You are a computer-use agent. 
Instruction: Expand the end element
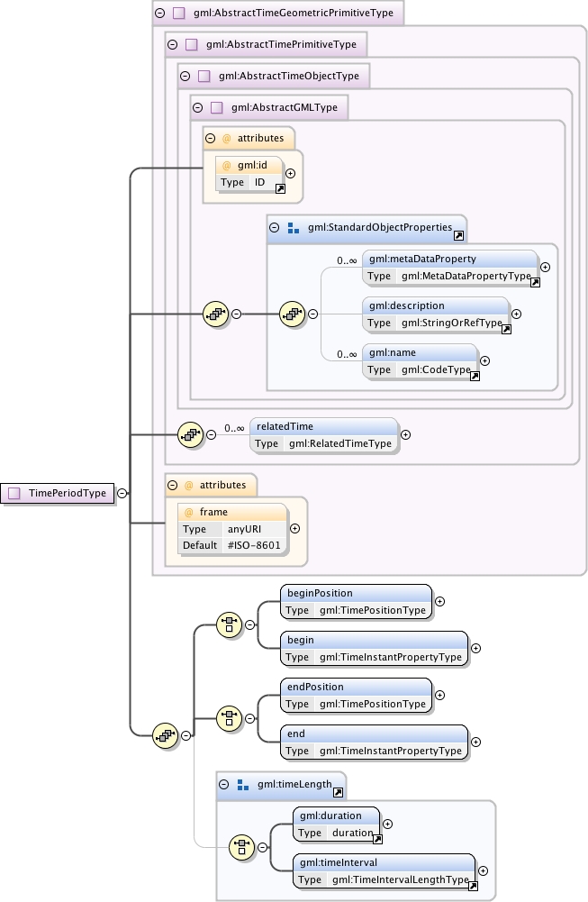click(476, 743)
